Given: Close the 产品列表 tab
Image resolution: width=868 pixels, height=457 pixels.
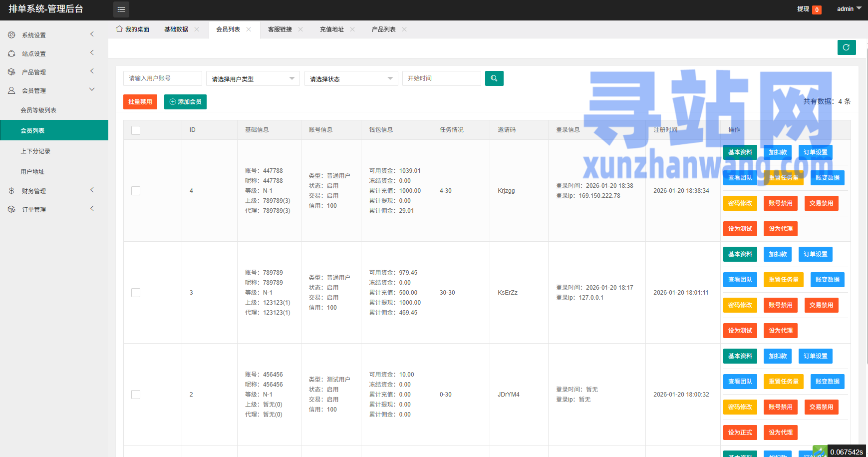Looking at the screenshot, I should [x=404, y=29].
